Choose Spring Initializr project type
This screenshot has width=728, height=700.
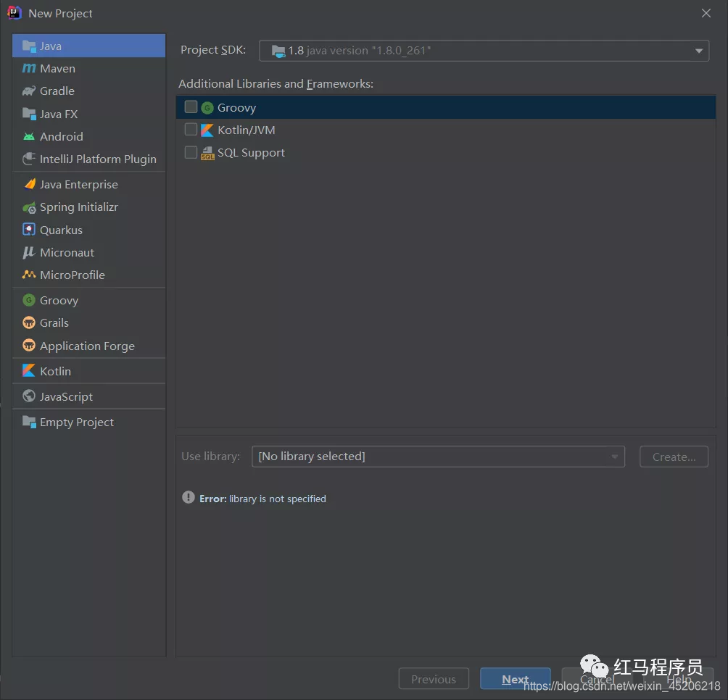point(88,207)
